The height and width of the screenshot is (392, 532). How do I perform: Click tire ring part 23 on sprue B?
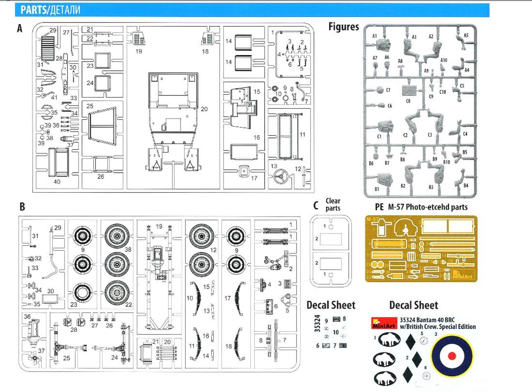[x=82, y=292]
